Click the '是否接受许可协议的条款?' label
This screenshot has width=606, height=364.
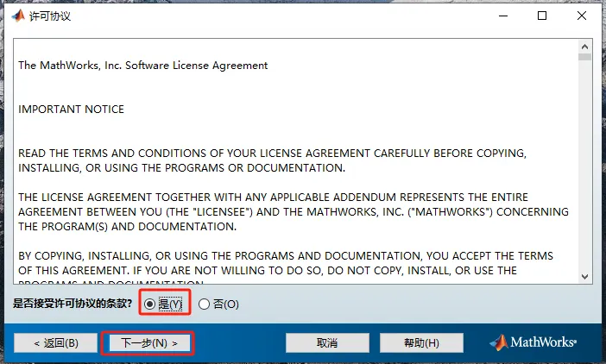click(x=73, y=304)
